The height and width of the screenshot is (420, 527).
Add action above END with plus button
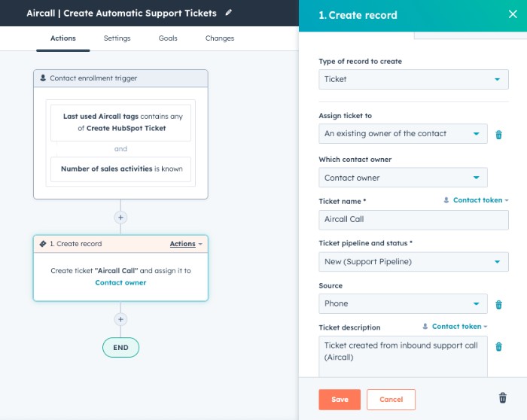tap(120, 319)
